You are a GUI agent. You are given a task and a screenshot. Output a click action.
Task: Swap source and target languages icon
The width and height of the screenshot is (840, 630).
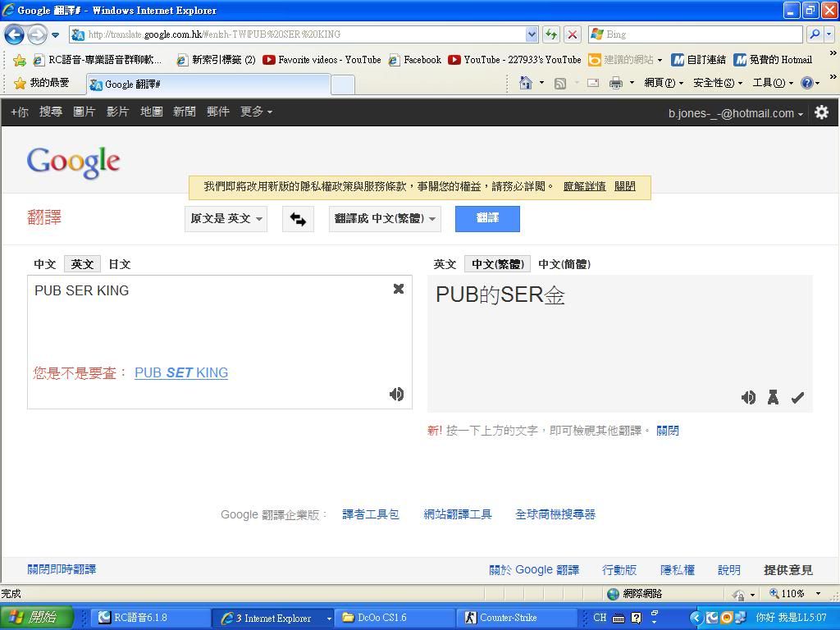click(x=298, y=219)
